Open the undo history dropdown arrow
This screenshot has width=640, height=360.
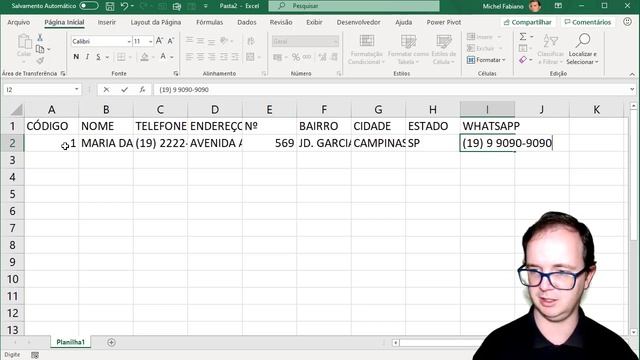(x=132, y=6)
